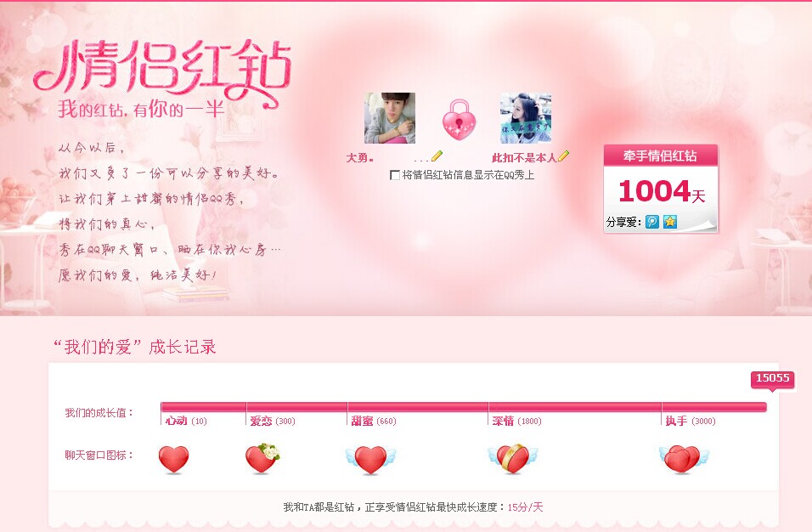The height and width of the screenshot is (532, 812).
Task: Open the male avatar photo 大勇
Action: pyautogui.click(x=389, y=118)
